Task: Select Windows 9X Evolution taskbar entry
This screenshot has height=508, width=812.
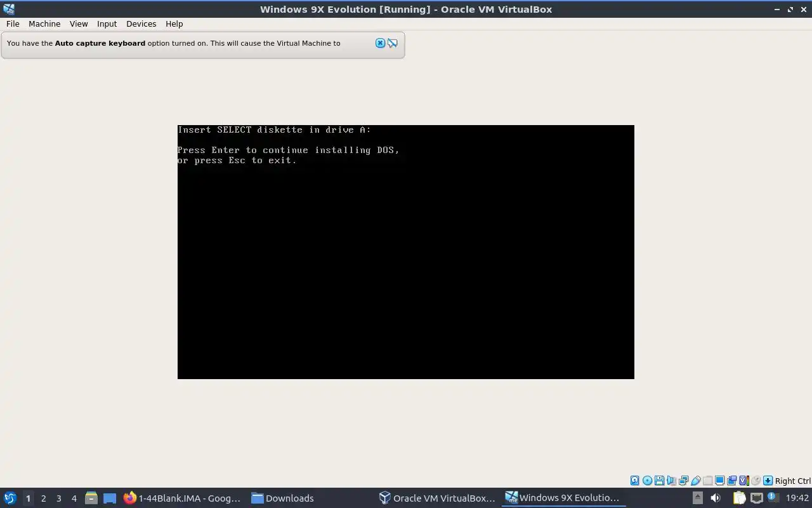Action: [x=563, y=498]
